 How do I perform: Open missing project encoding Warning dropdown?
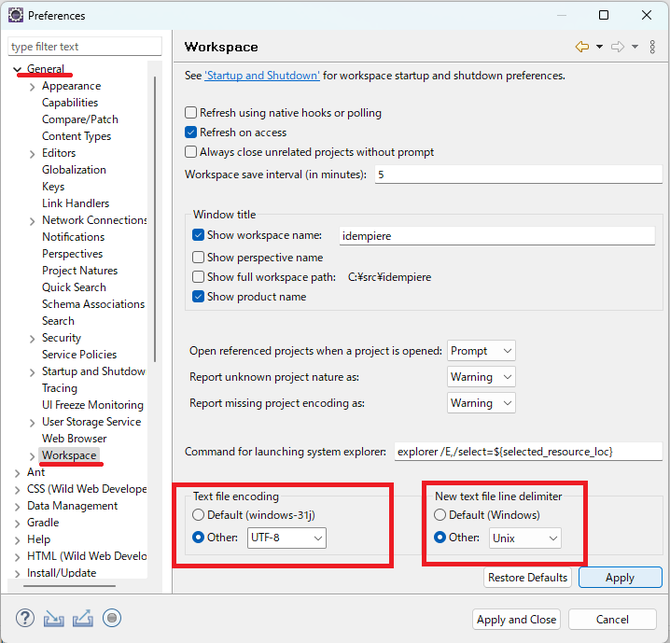click(481, 403)
